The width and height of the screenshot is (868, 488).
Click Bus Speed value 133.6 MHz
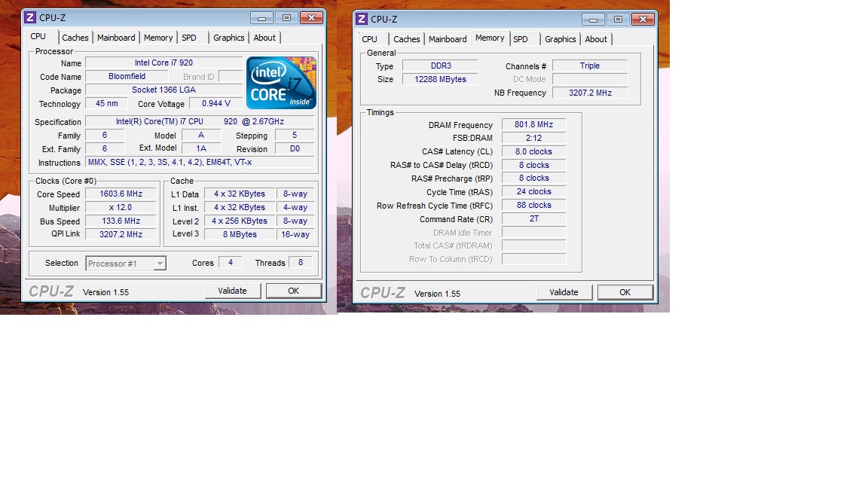(121, 221)
